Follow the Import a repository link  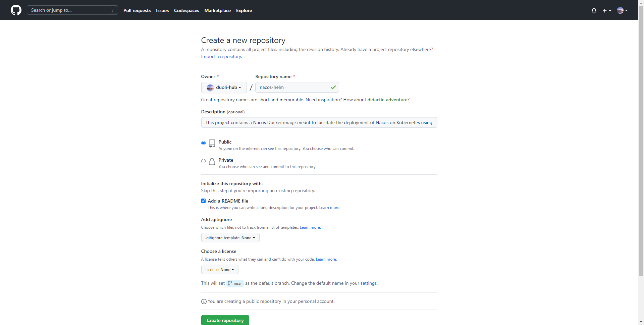click(221, 56)
